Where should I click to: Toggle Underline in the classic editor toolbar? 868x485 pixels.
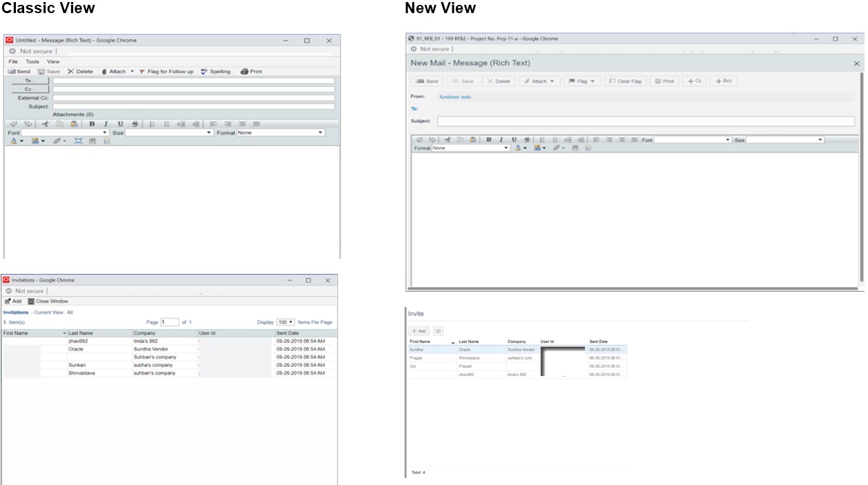click(120, 124)
